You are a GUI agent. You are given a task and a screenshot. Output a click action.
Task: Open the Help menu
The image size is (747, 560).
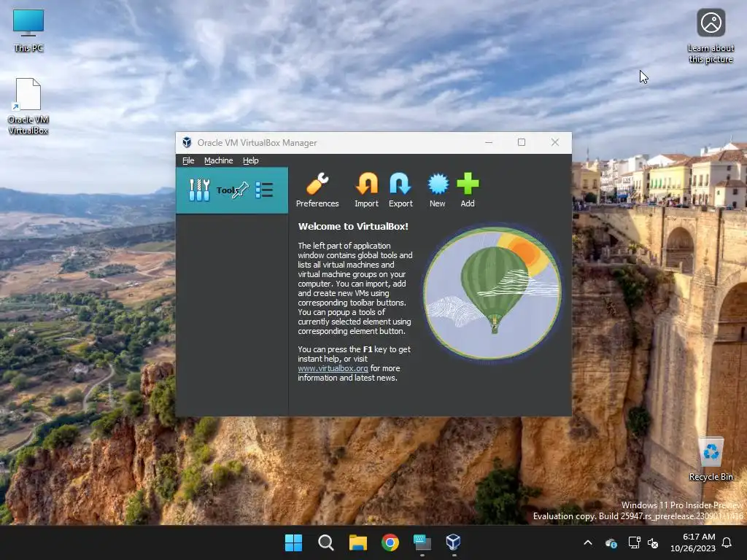(x=251, y=160)
